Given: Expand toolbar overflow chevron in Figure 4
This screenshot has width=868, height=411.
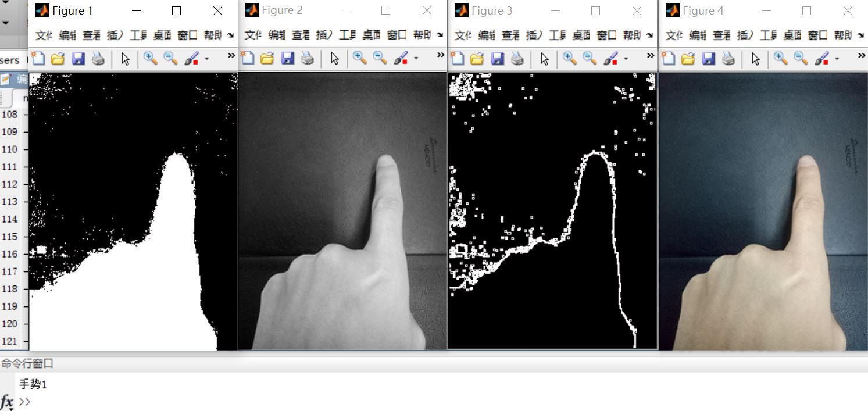Looking at the screenshot, I should (862, 55).
